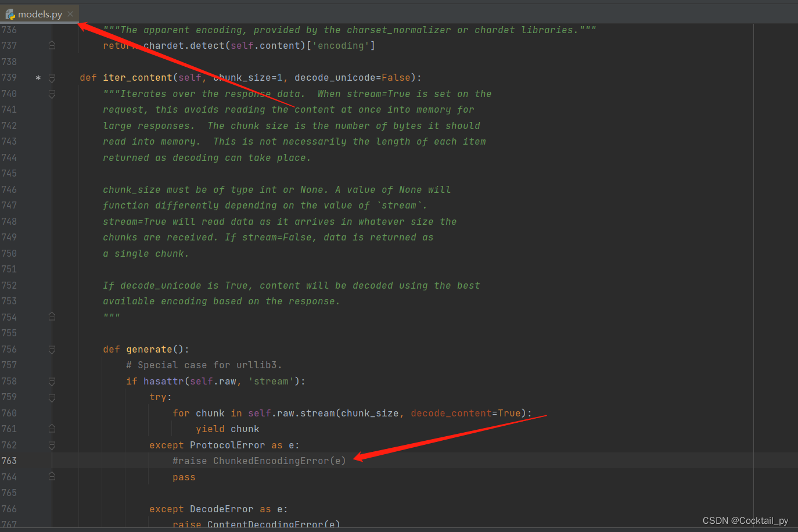Viewport: 798px width, 532px height.
Task: Click 'DecodeError' on line 766
Action: (222, 509)
